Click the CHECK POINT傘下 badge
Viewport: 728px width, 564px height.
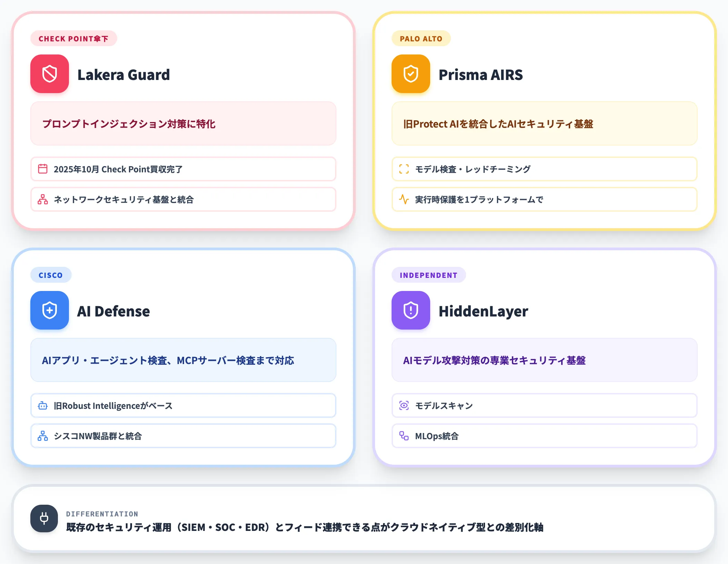74,38
